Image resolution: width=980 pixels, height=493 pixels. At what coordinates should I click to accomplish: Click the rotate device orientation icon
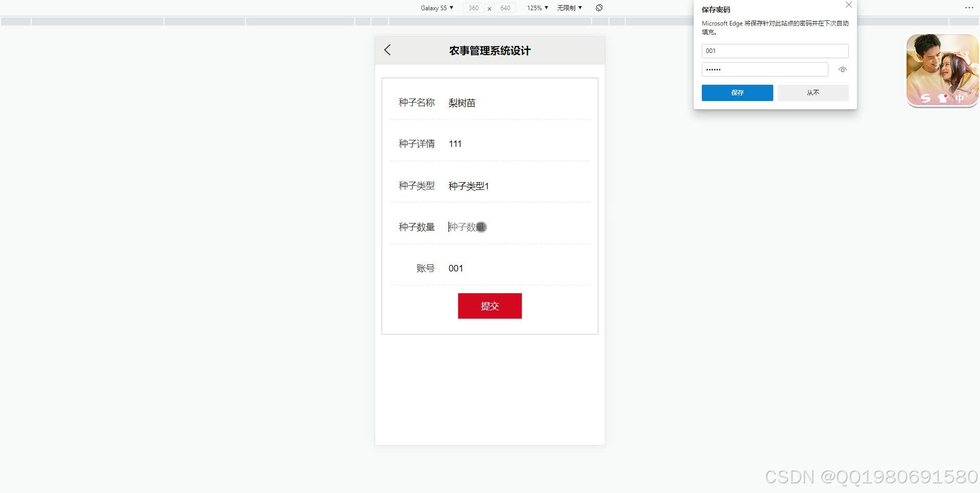click(x=599, y=8)
